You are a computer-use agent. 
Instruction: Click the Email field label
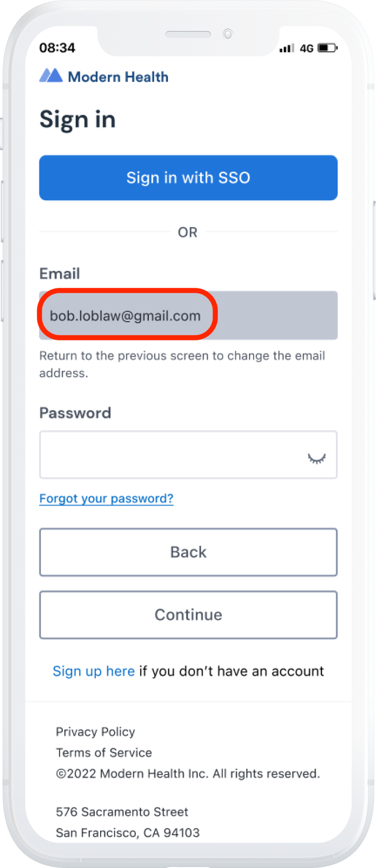coord(60,273)
